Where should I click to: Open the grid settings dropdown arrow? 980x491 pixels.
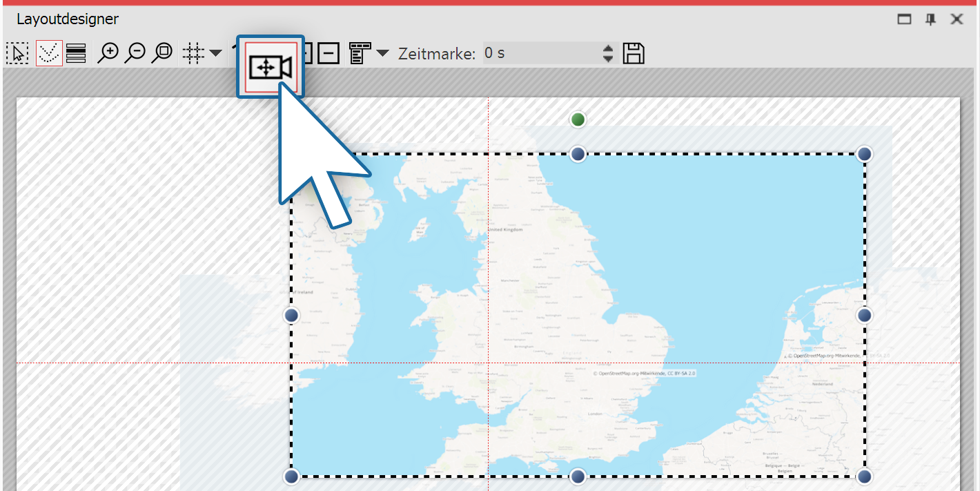point(215,52)
